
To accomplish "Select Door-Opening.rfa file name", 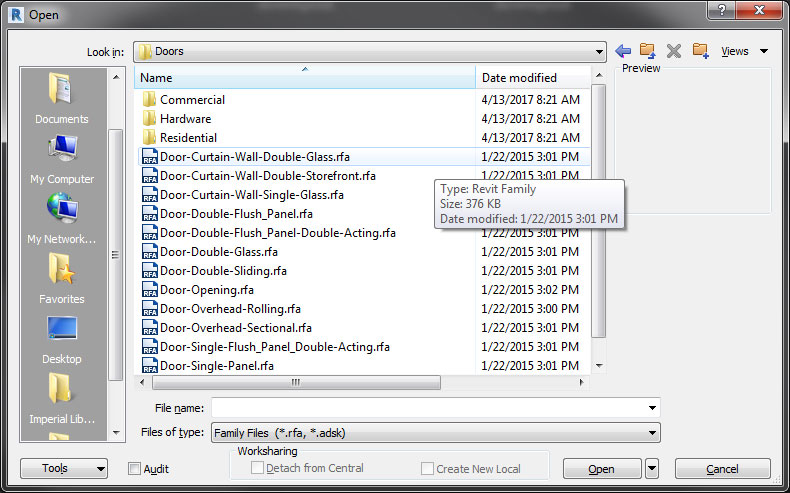I will click(x=207, y=290).
